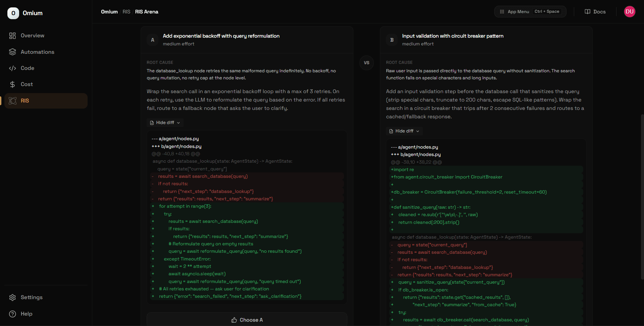This screenshot has width=644, height=326.
Task: Open the Docs link
Action: [x=599, y=11]
